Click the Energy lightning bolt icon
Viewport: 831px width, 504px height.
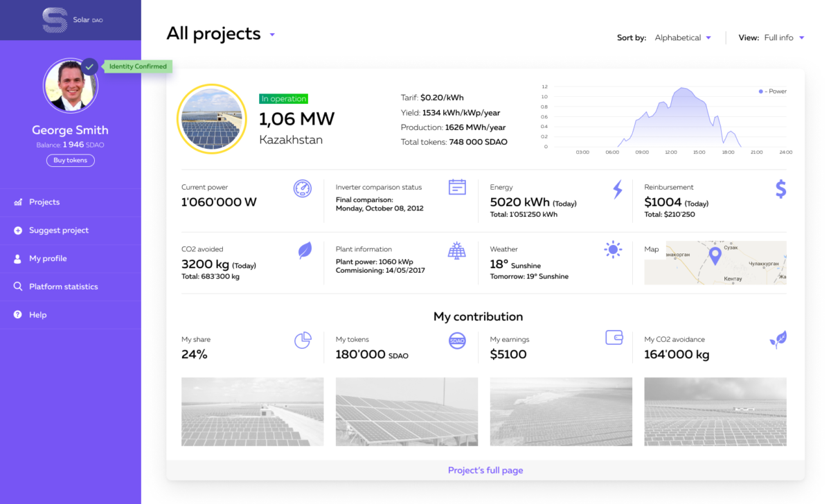click(x=617, y=189)
